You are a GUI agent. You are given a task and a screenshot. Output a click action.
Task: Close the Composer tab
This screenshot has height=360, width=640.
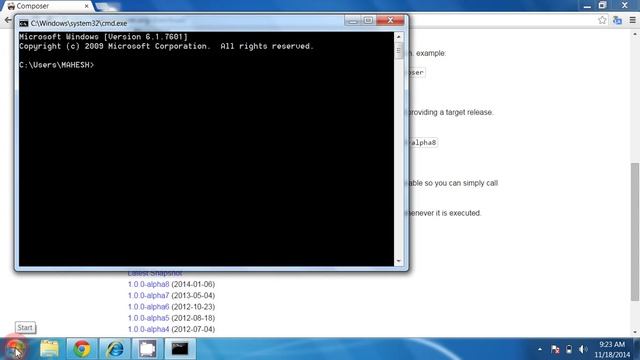click(x=87, y=6)
